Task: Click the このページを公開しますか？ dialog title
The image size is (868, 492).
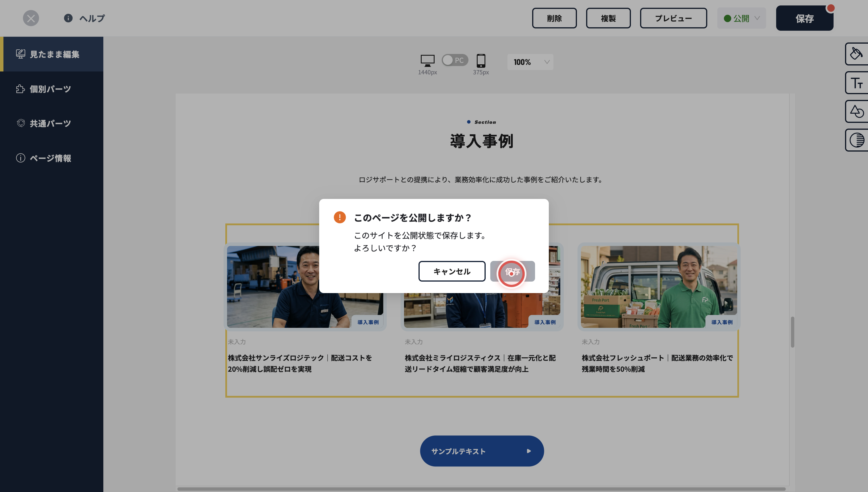Action: click(412, 218)
